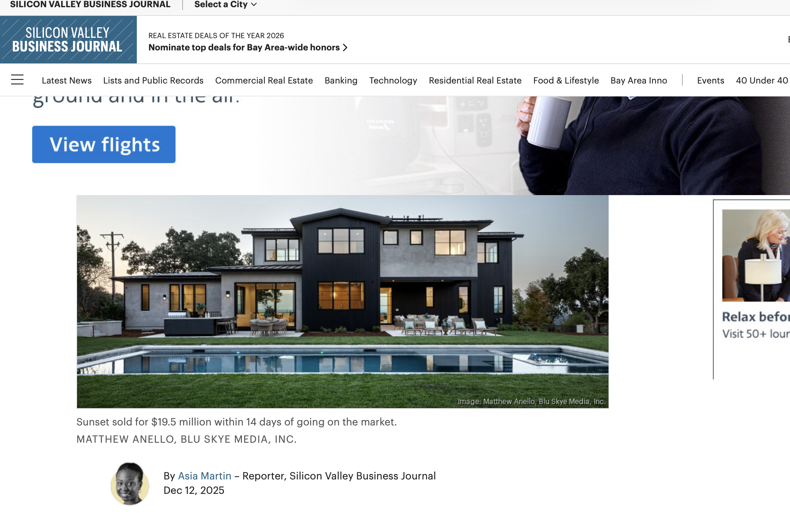The image size is (790, 532).
Task: Visit Bay Area Inno page
Action: [x=639, y=80]
